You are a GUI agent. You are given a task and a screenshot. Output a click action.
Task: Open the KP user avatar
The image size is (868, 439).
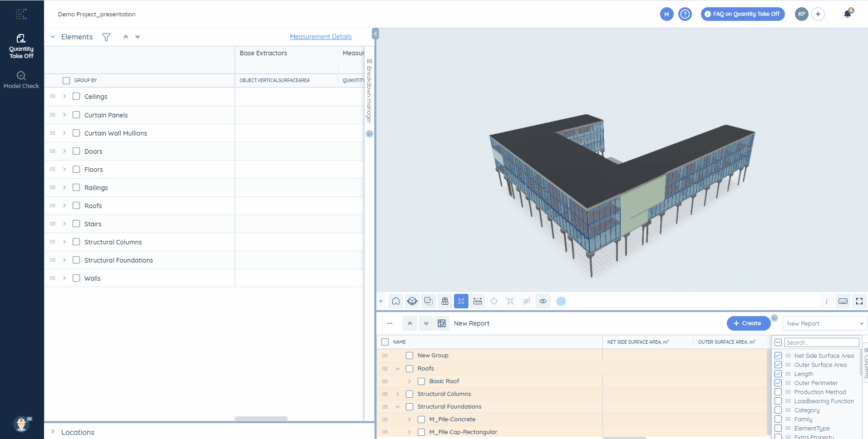point(802,14)
